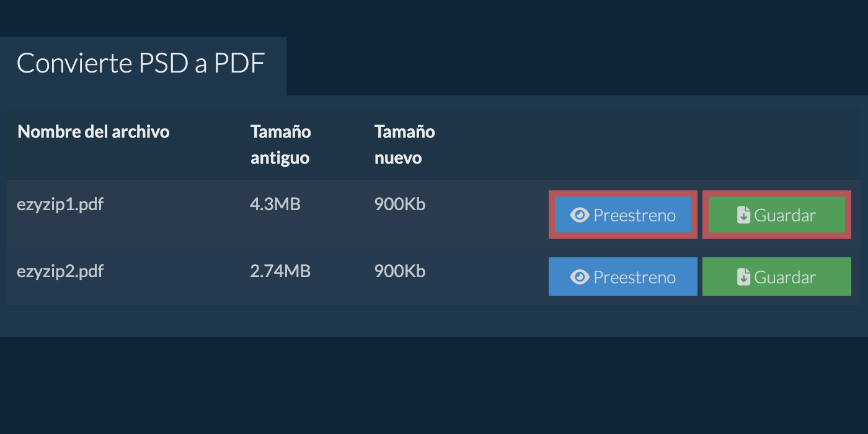Click the download icon in ezyzip2.pdf's Guardar button
Screen dimensions: 868x434
pos(743,277)
